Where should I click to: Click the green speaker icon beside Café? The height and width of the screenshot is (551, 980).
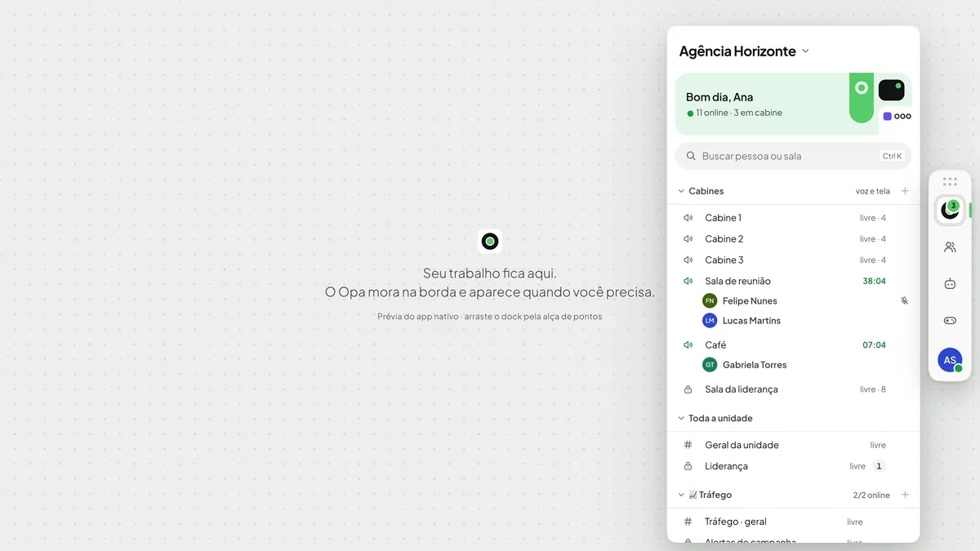(x=688, y=345)
